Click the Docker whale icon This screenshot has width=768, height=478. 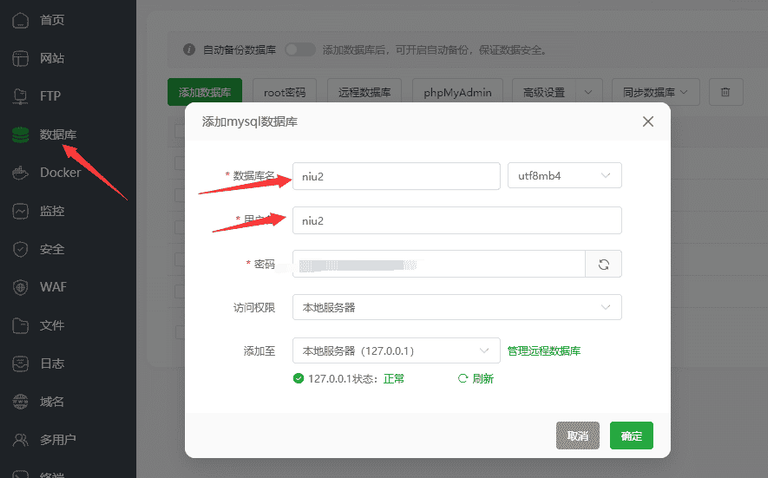point(20,172)
